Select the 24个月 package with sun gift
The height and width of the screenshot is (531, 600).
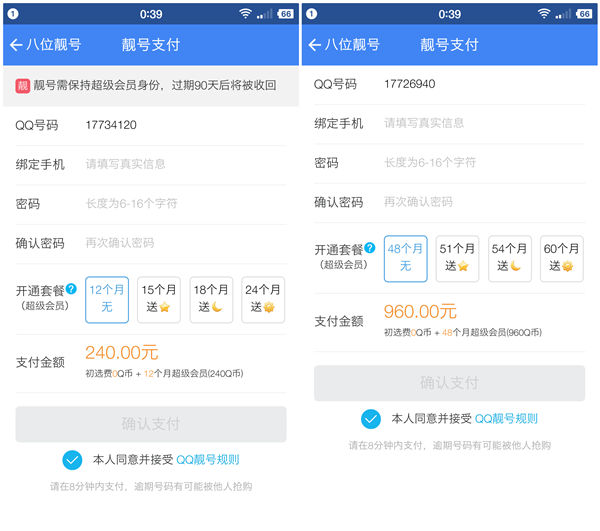tap(263, 300)
